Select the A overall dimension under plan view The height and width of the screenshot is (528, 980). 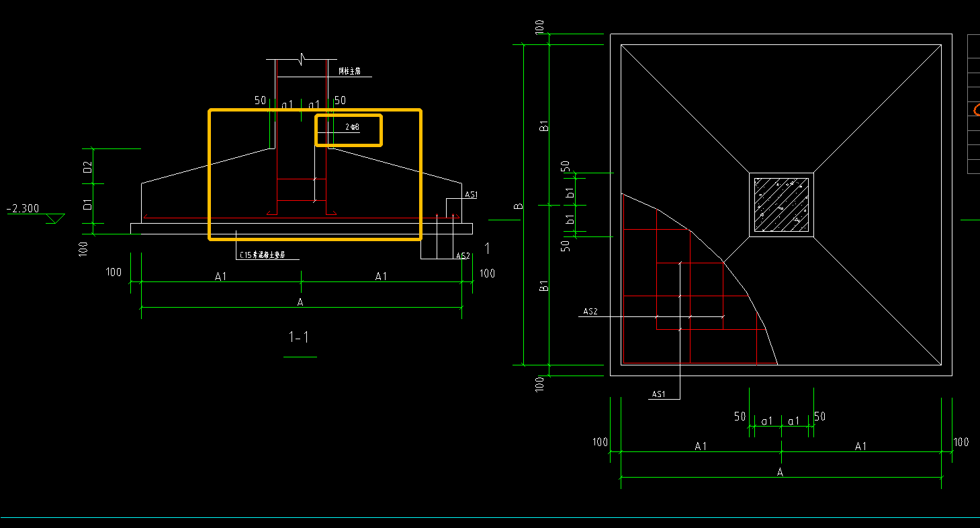[781, 472]
